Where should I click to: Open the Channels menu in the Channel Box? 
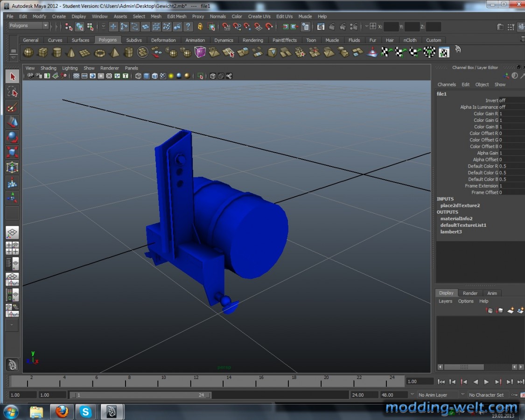[x=447, y=84]
